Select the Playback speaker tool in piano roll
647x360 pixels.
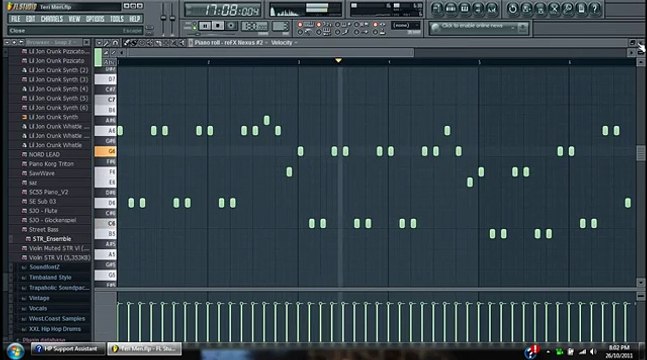(182, 43)
